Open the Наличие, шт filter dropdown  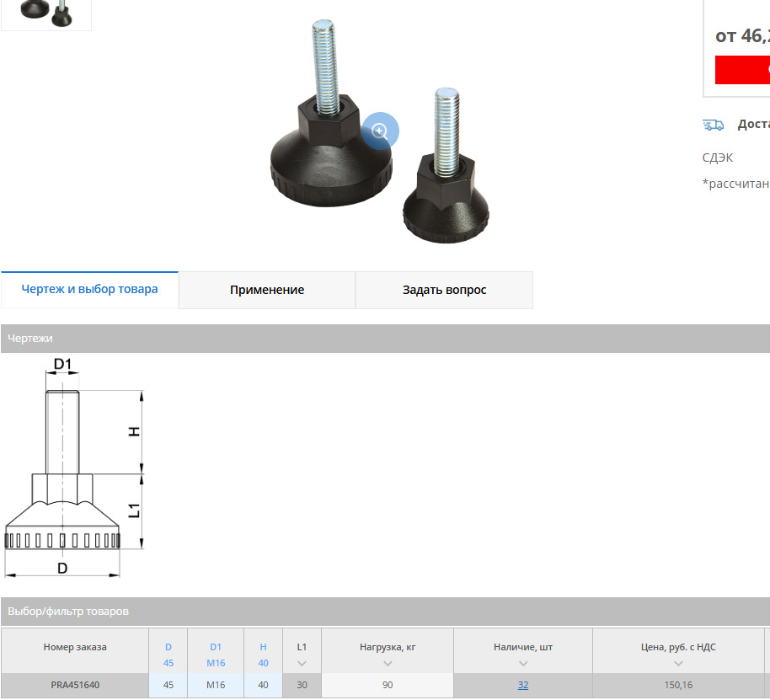(x=523, y=663)
